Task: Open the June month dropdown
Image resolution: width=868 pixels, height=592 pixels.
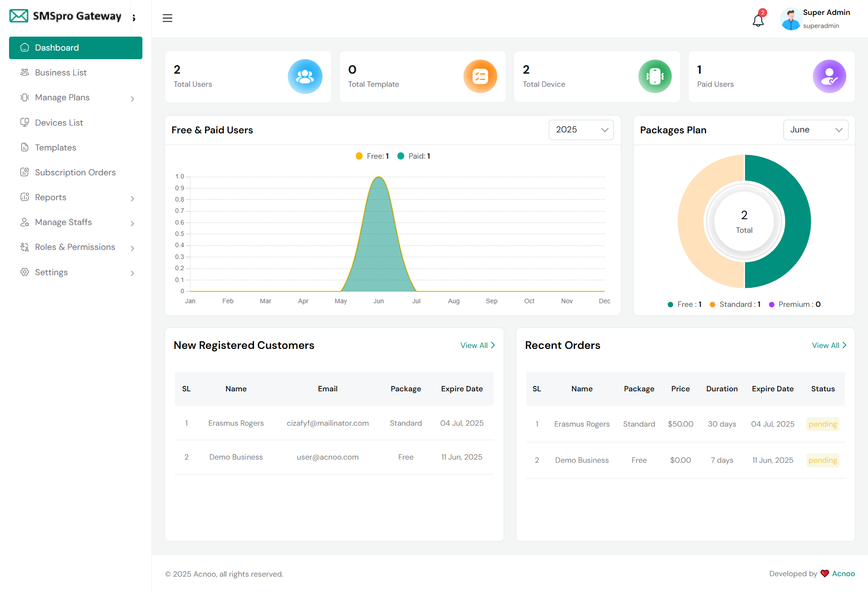Action: click(x=815, y=130)
